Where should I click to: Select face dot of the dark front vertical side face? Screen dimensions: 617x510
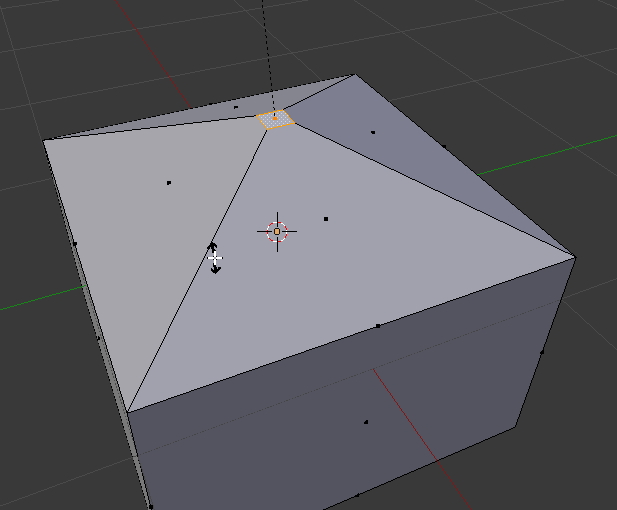366,422
